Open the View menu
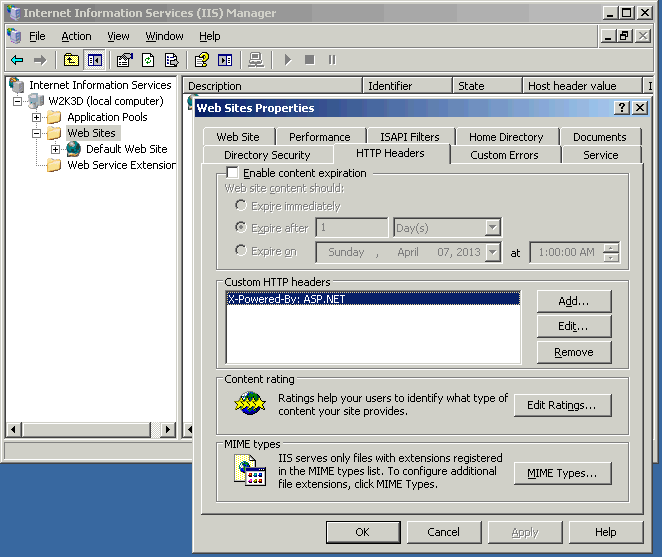The image size is (662, 557). click(118, 36)
